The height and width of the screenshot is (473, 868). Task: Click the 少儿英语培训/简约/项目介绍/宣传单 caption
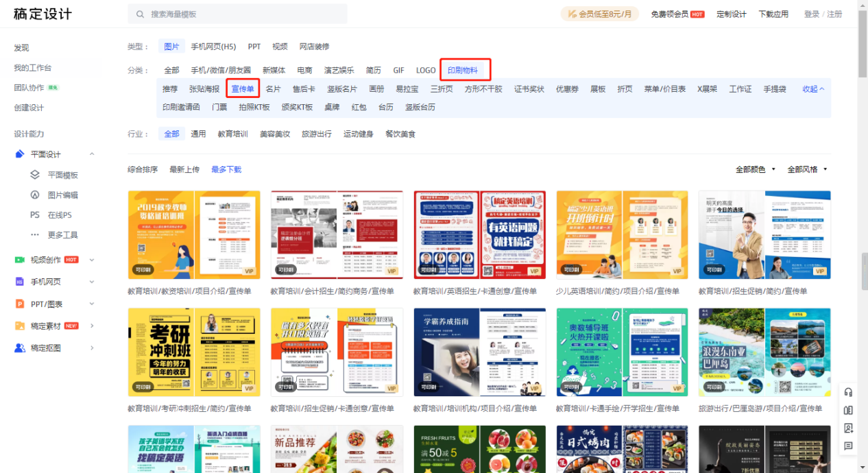pyautogui.click(x=618, y=291)
